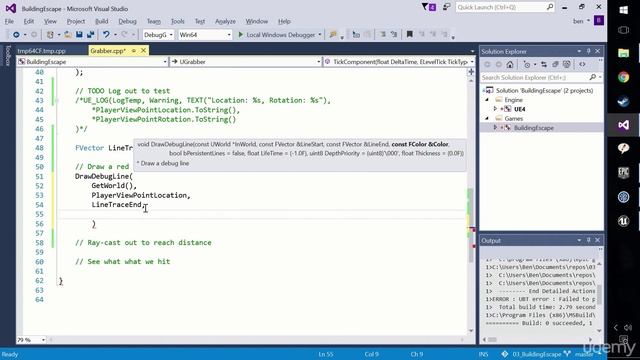This screenshot has width=640, height=360.
Task: Open the Toolbox side tab
Action: click(x=7, y=56)
